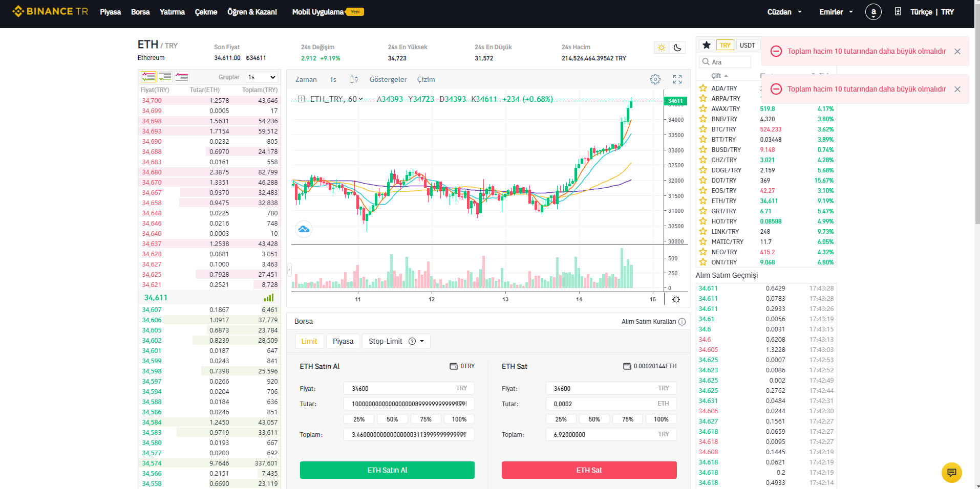
Task: Open the Stop-Limit help question mark icon
Action: 412,341
